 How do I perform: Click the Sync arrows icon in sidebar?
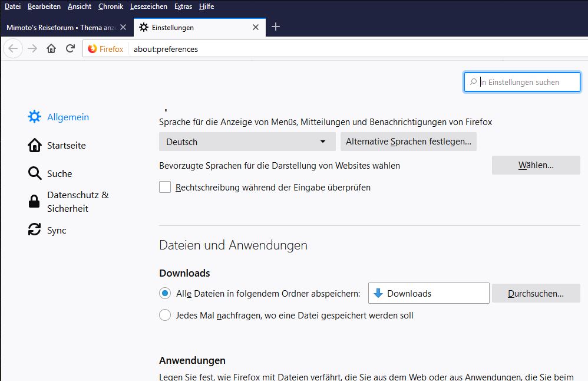[35, 230]
